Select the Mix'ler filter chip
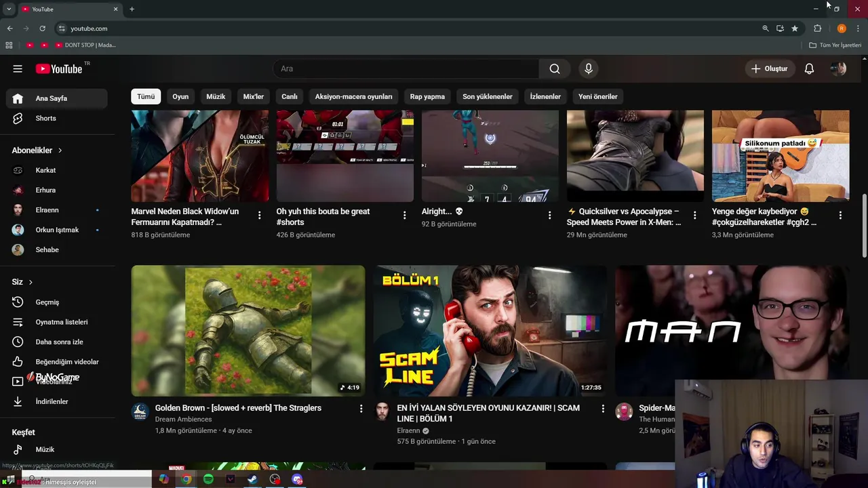The height and width of the screenshot is (488, 868). point(254,96)
